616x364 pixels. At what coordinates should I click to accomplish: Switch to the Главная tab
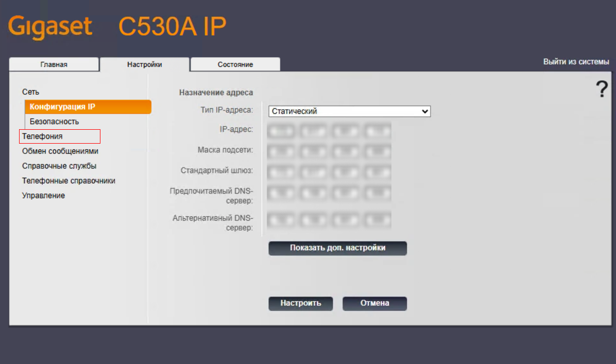click(x=54, y=64)
